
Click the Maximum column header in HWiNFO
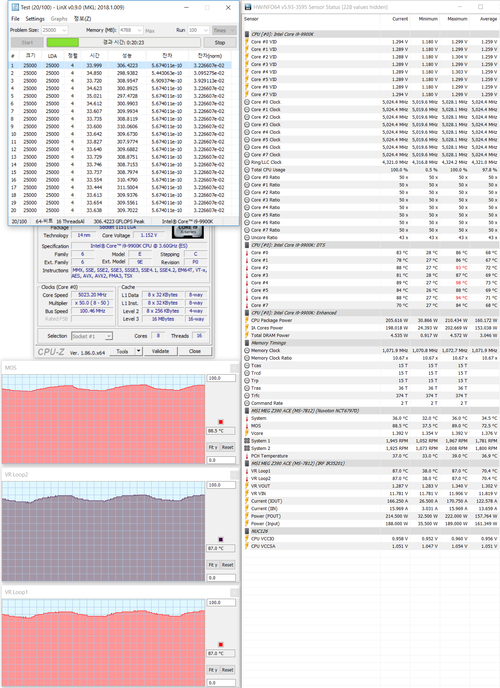click(x=457, y=19)
